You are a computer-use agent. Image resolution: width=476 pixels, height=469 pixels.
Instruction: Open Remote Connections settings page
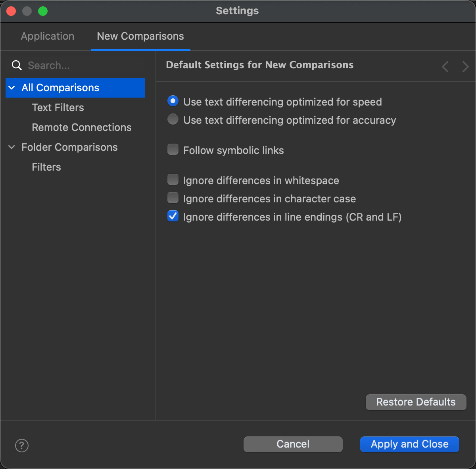82,127
